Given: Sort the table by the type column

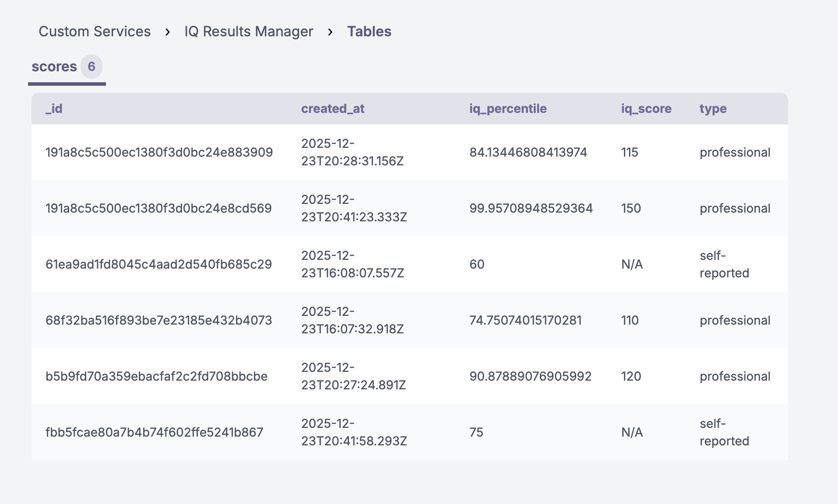Looking at the screenshot, I should click(712, 108).
